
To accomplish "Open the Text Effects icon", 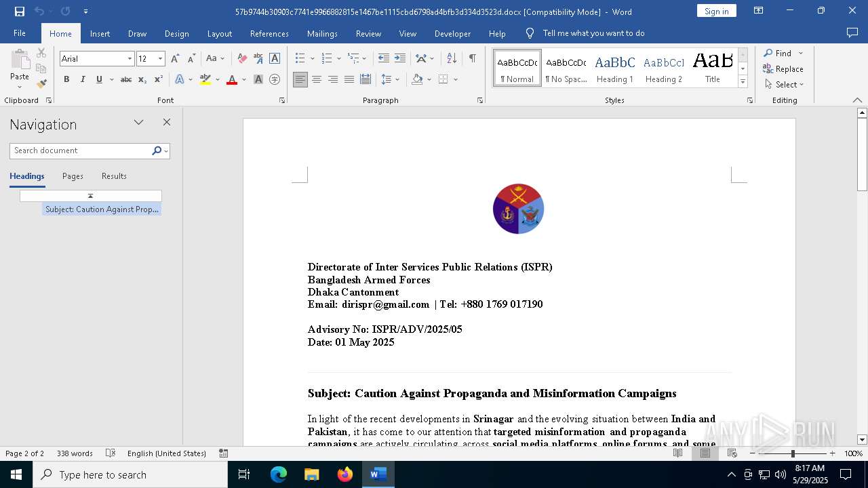I will pyautogui.click(x=180, y=79).
